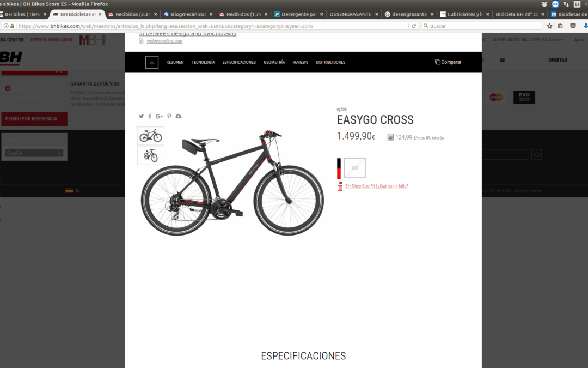Switch to the 'Recibidos (1.75' Gmail tab
This screenshot has height=368, width=588.
[244, 14]
